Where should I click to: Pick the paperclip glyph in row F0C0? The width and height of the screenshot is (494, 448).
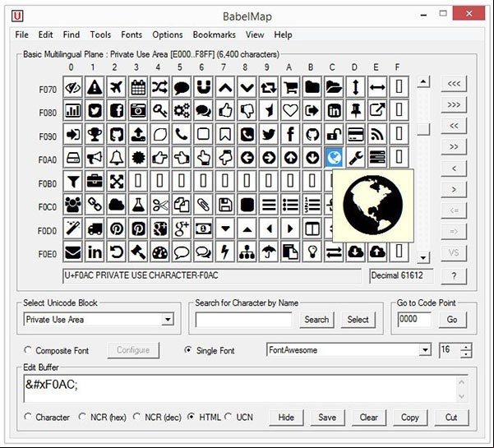203,205
